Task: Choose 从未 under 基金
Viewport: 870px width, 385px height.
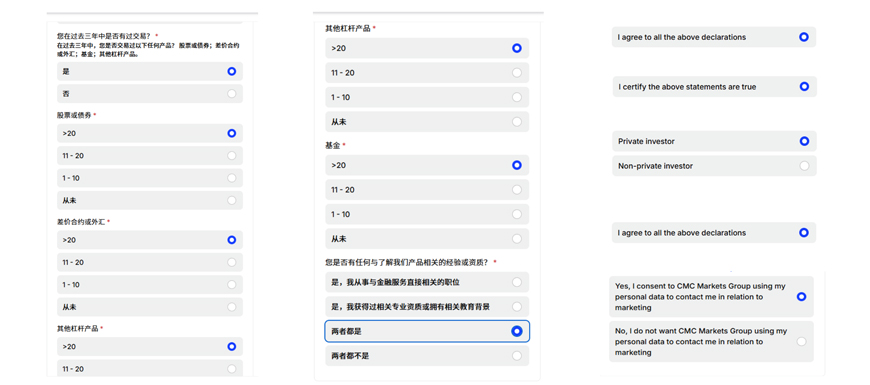Action: click(x=427, y=239)
